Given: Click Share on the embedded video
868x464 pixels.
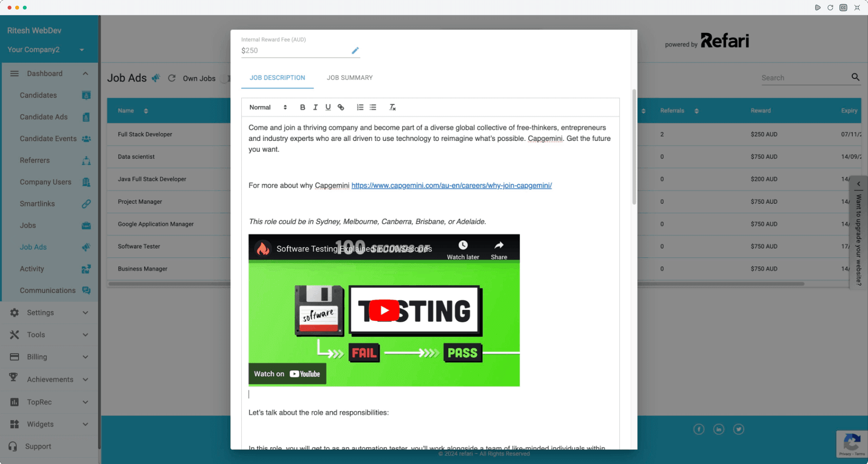Looking at the screenshot, I should (x=499, y=250).
